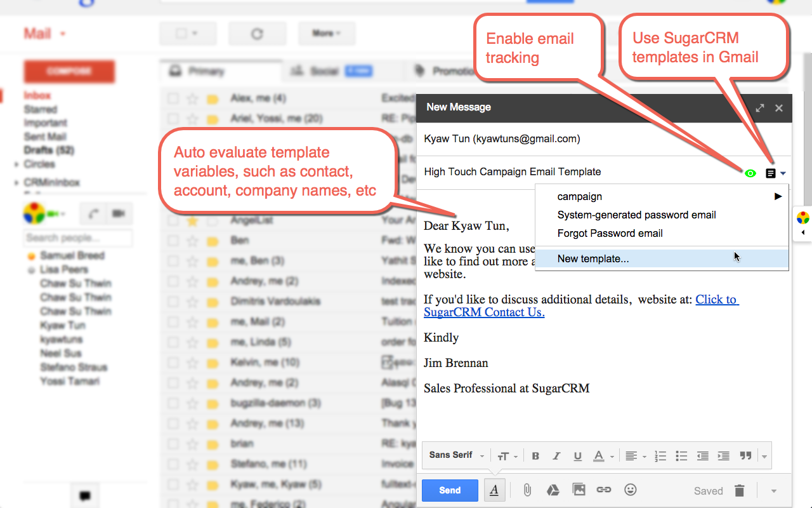Screen dimensions: 812x508
Task: Open the Starred folder
Action: 41,109
